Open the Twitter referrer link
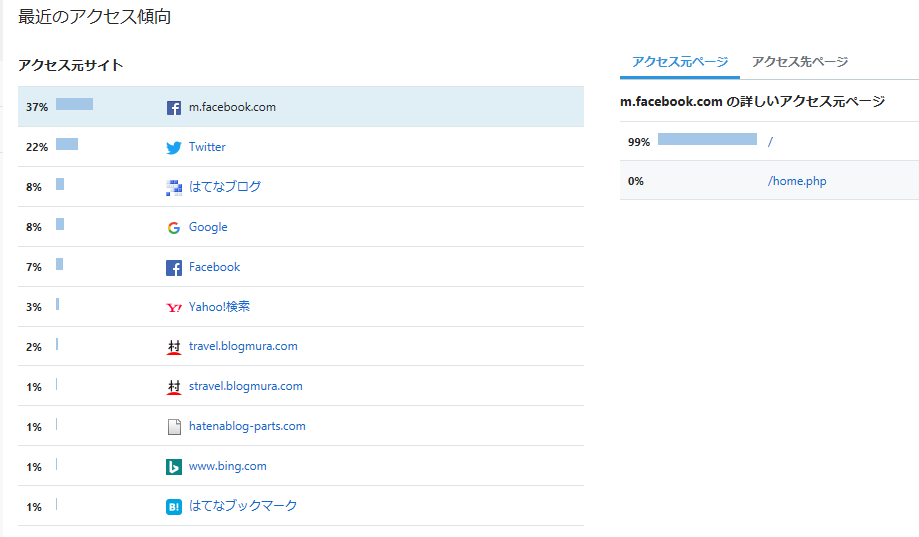 [x=207, y=147]
